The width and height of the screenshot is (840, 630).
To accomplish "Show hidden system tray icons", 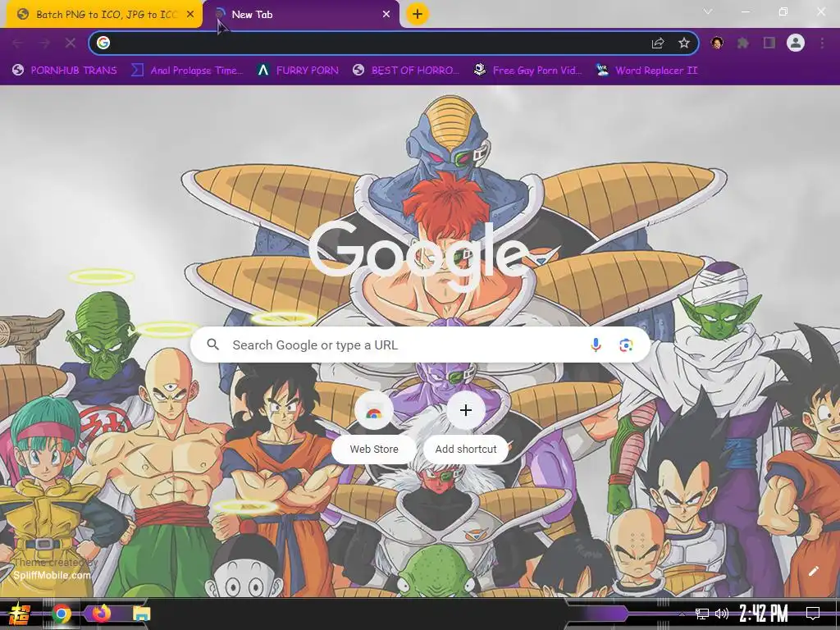I will (x=682, y=614).
